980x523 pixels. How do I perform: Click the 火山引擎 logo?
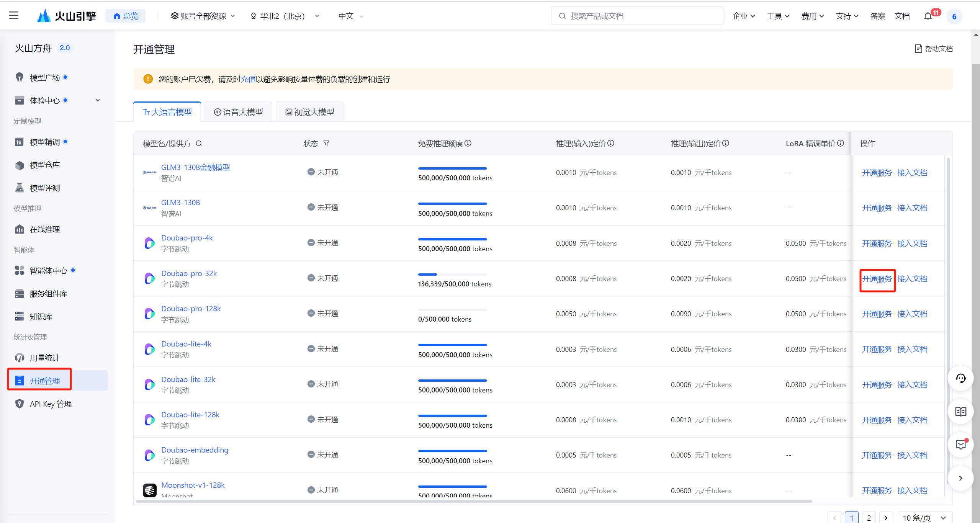[x=66, y=16]
